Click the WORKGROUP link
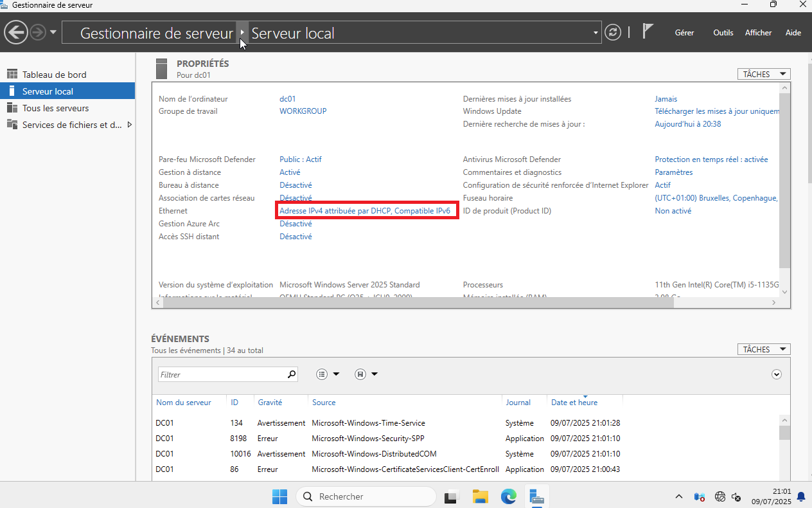Image resolution: width=812 pixels, height=508 pixels. (x=303, y=111)
